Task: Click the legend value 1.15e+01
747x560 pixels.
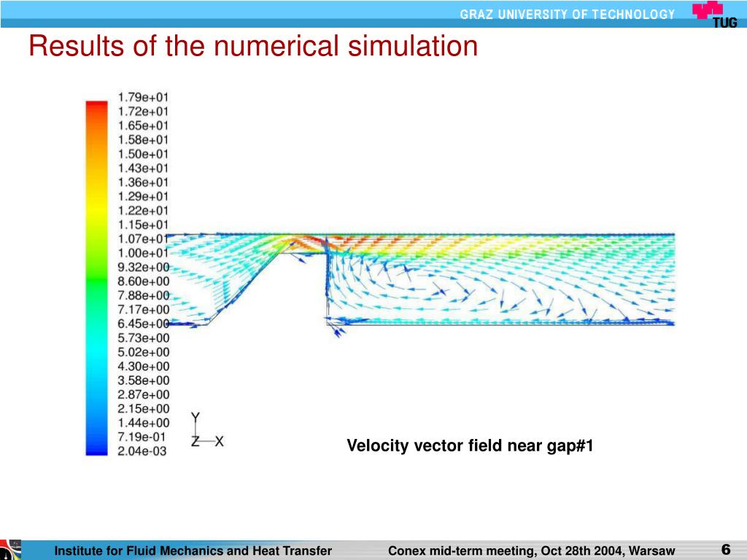Action: click(x=143, y=225)
